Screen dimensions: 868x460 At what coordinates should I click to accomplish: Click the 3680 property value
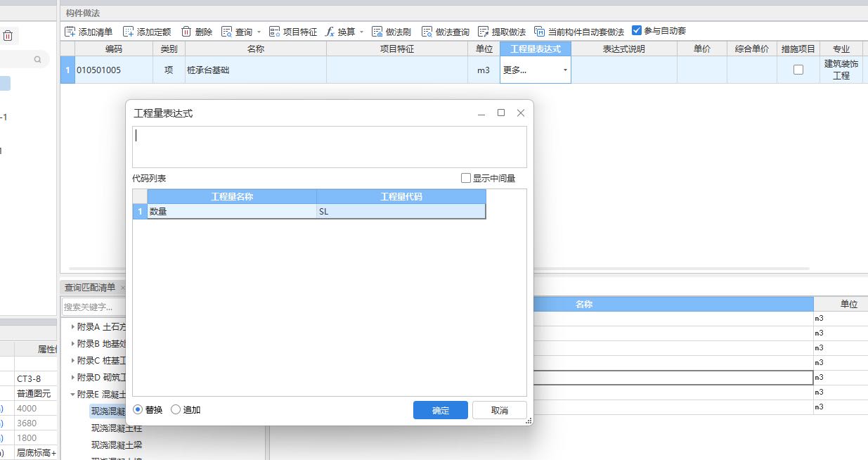35,423
